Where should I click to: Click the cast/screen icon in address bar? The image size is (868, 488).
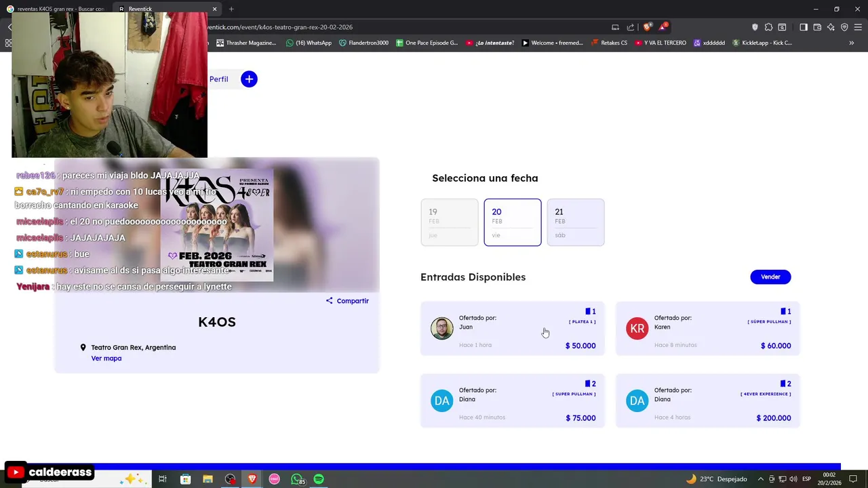coord(615,27)
